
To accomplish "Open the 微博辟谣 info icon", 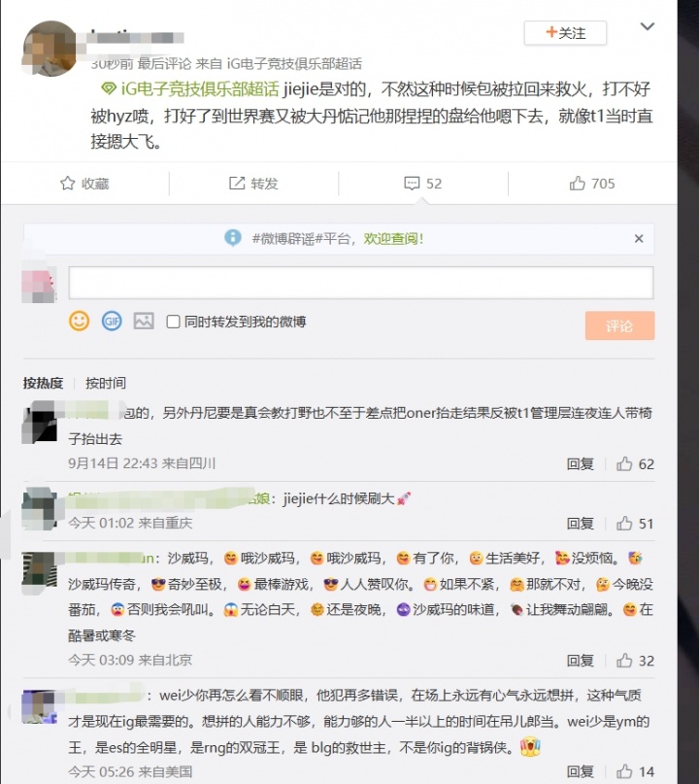I will pyautogui.click(x=233, y=238).
